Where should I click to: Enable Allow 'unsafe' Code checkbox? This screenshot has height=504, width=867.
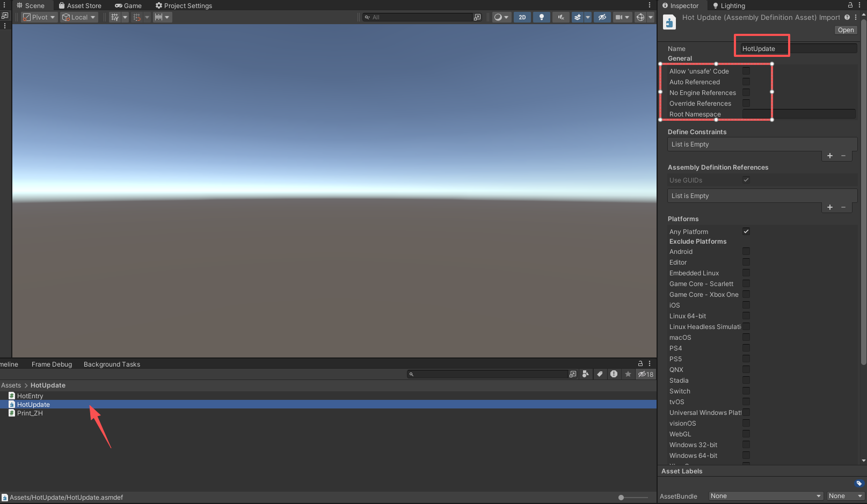746,71
